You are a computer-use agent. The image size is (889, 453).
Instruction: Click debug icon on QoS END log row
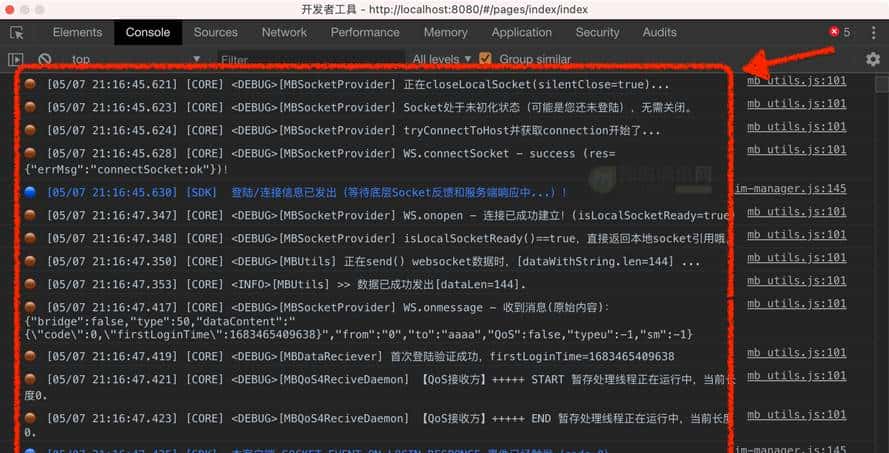[x=30, y=418]
